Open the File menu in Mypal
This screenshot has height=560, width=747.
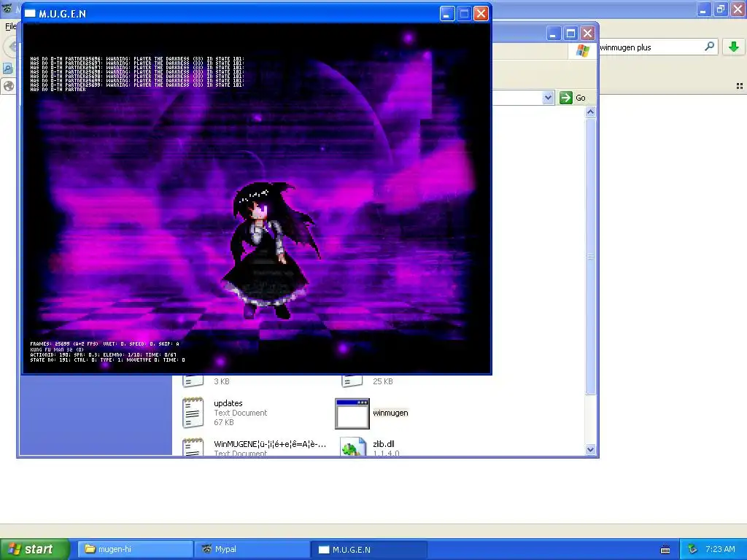[x=10, y=26]
